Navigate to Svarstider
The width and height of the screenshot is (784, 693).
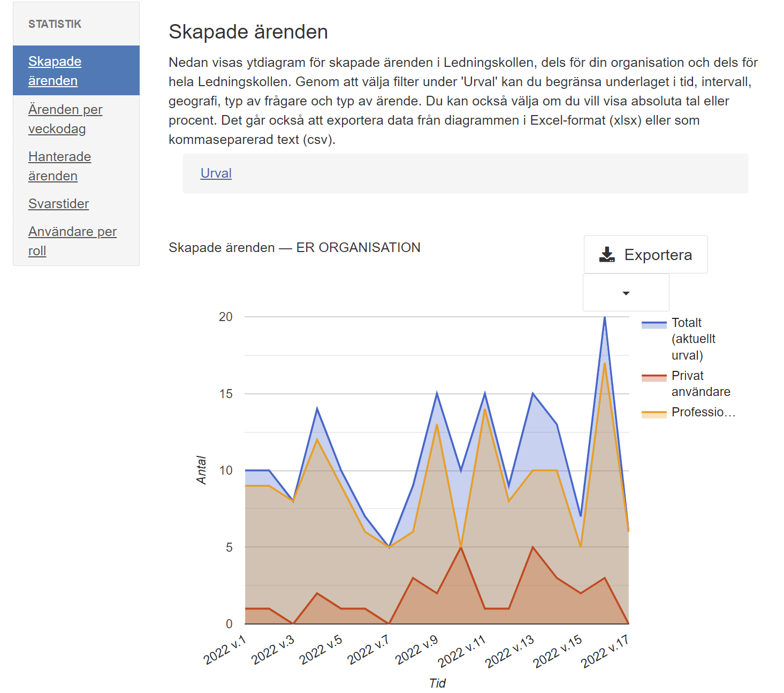[58, 204]
